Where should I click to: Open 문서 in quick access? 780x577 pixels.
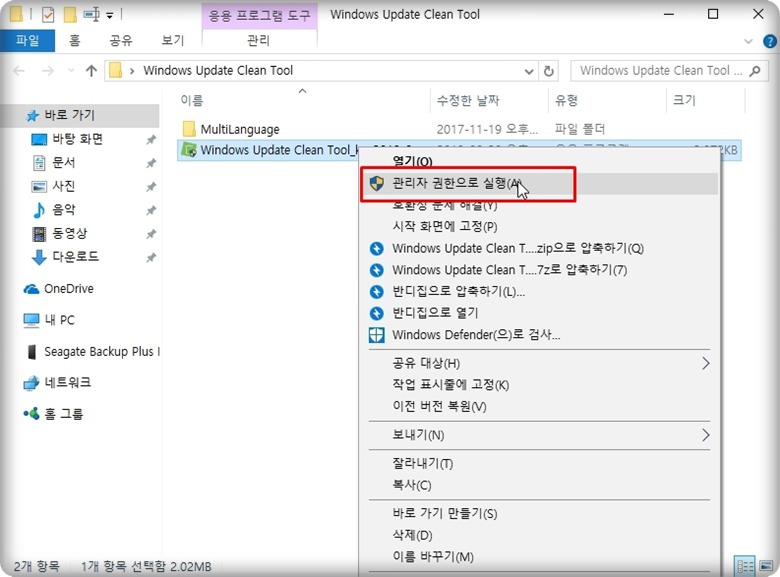[64, 163]
